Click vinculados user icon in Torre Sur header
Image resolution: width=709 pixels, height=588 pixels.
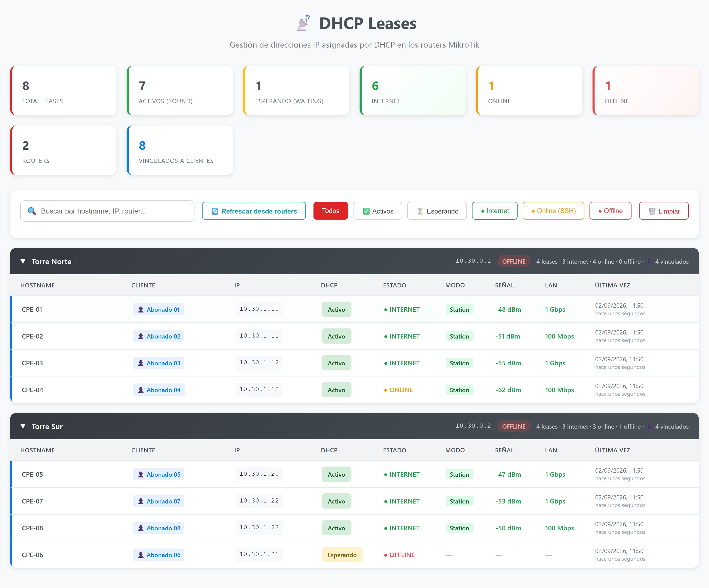(649, 426)
